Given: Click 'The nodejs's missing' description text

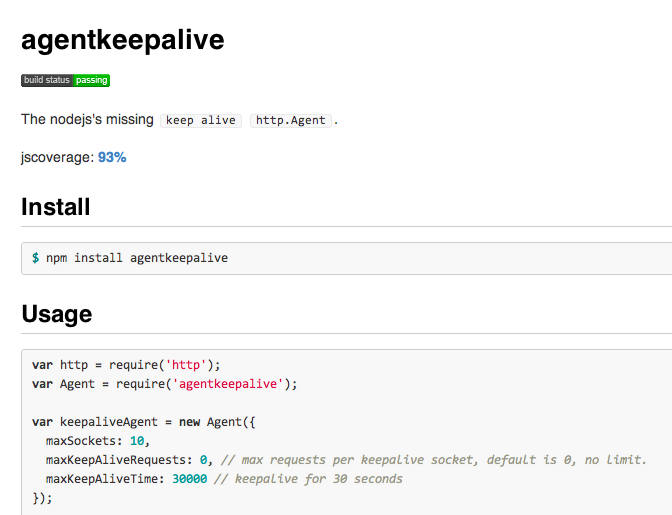Looking at the screenshot, I should point(87,120).
